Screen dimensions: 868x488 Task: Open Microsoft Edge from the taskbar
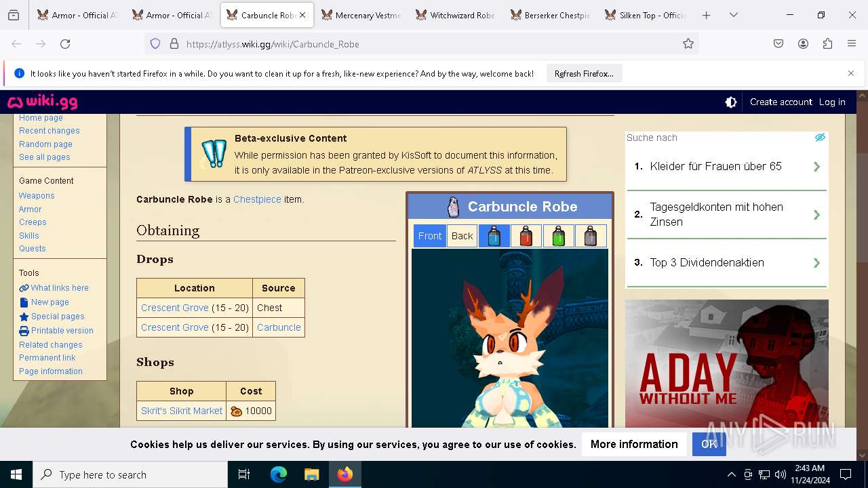tap(279, 474)
